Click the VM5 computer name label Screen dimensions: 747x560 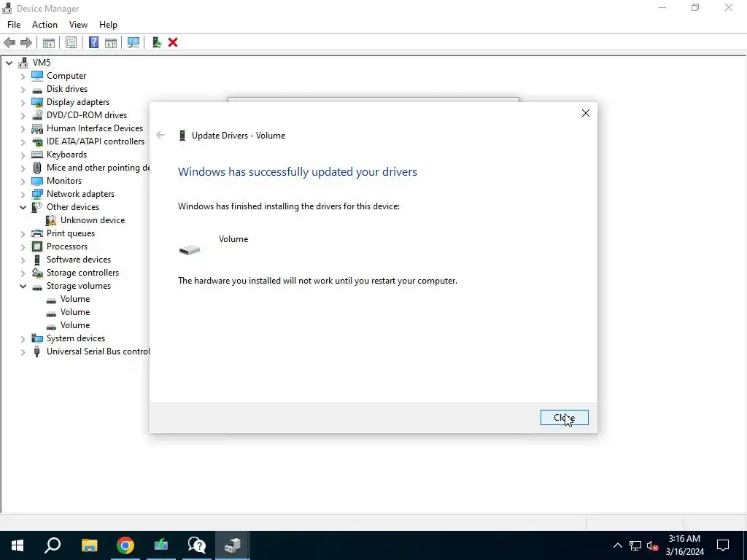pyautogui.click(x=42, y=63)
